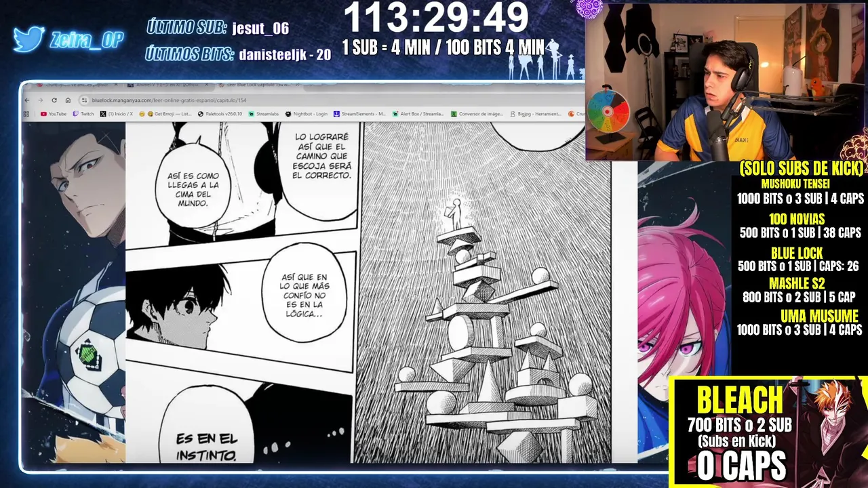Open the apps grid in bookmarks bar
Image resolution: width=868 pixels, height=488 pixels.
point(26,114)
